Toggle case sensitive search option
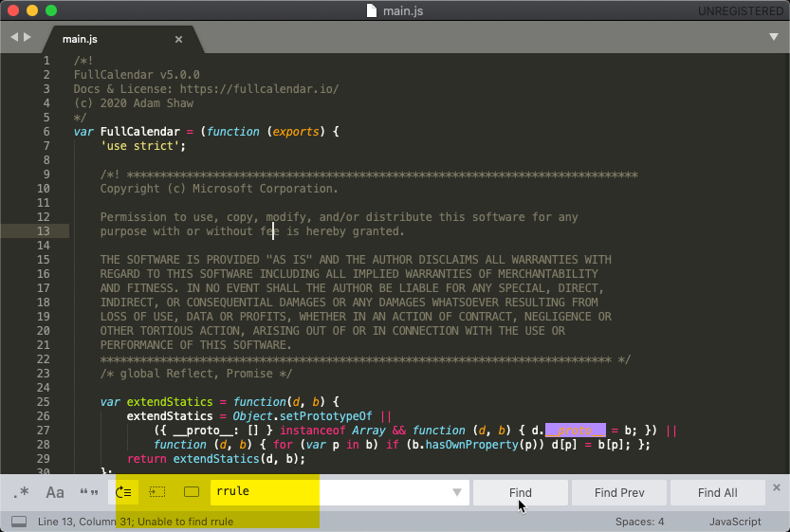The width and height of the screenshot is (790, 532). click(55, 492)
